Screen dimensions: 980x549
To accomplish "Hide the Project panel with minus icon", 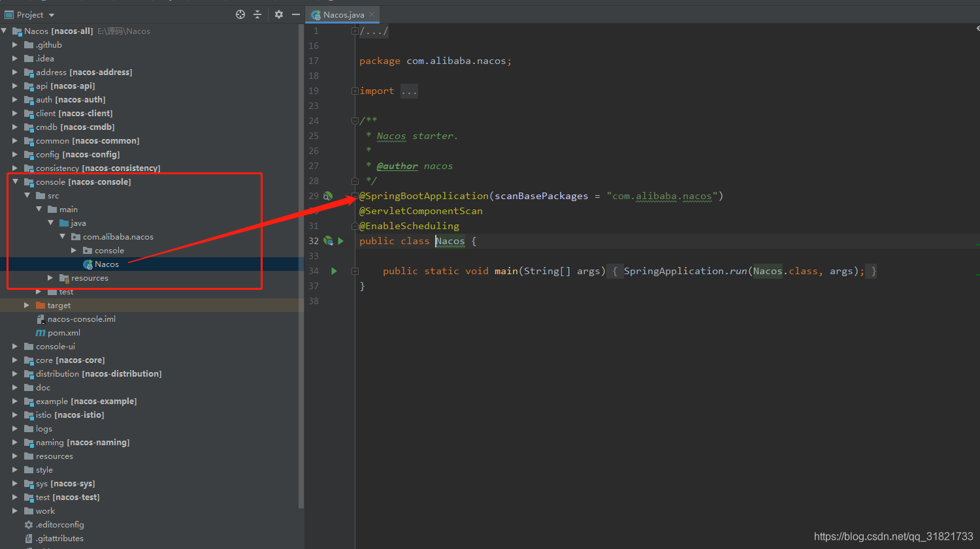I will pos(295,14).
